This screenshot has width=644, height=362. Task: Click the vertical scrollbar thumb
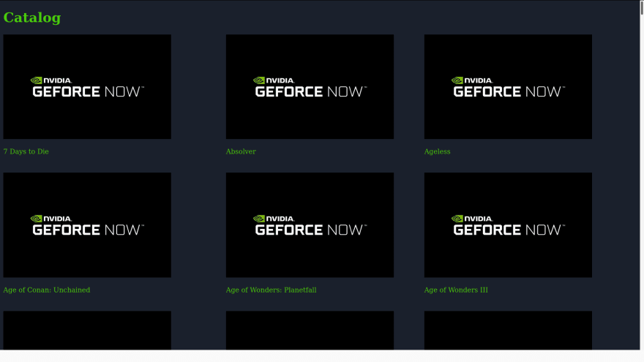[642, 8]
